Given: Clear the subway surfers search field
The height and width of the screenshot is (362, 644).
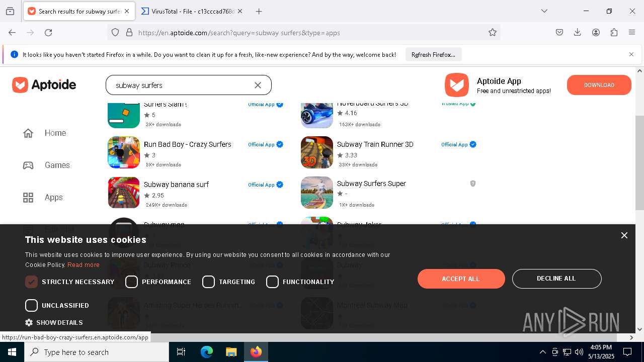Looking at the screenshot, I should tap(258, 85).
